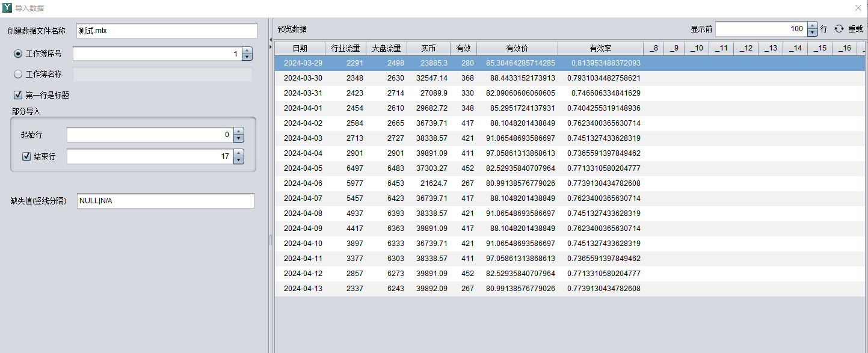Increase 工作簿序号 with the up arrow
The width and height of the screenshot is (868, 353).
[247, 51]
